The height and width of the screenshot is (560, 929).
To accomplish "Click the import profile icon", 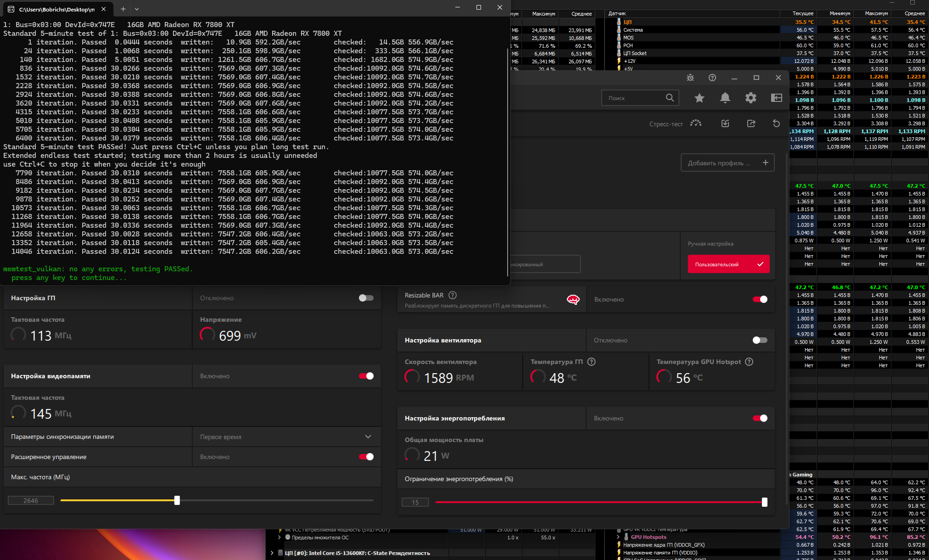I will (x=725, y=123).
